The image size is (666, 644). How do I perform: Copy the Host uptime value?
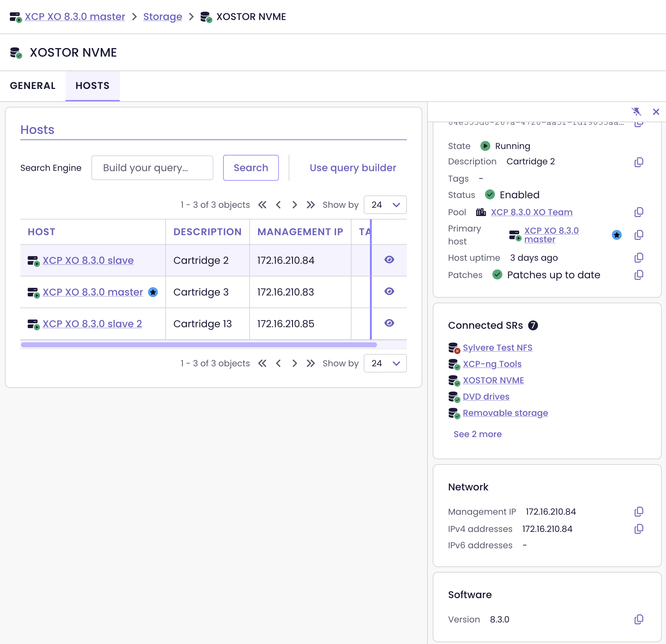tap(639, 258)
